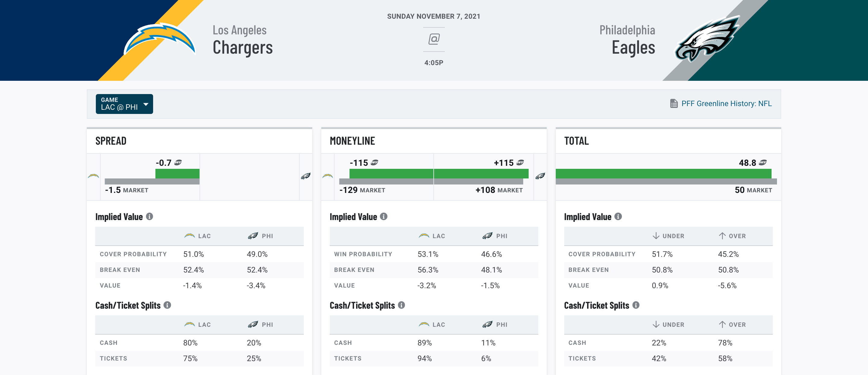Click PFF football icon next to 48.8
868x375 pixels.
763,163
